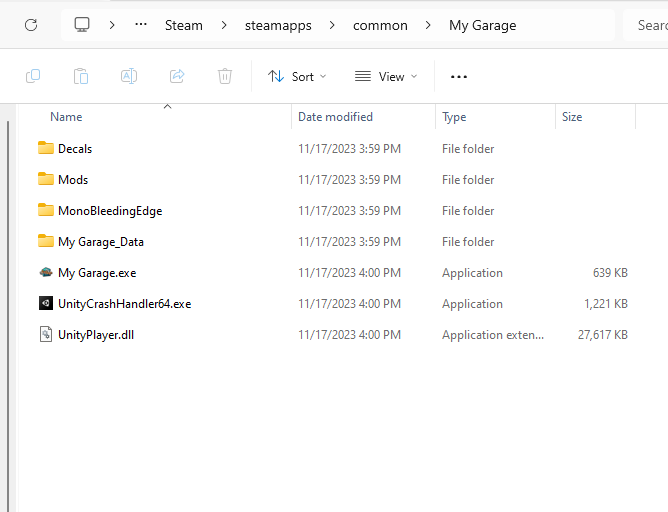Image resolution: width=668 pixels, height=512 pixels.
Task: Select the UnityCrashHandler64.exe icon
Action: pyautogui.click(x=46, y=303)
